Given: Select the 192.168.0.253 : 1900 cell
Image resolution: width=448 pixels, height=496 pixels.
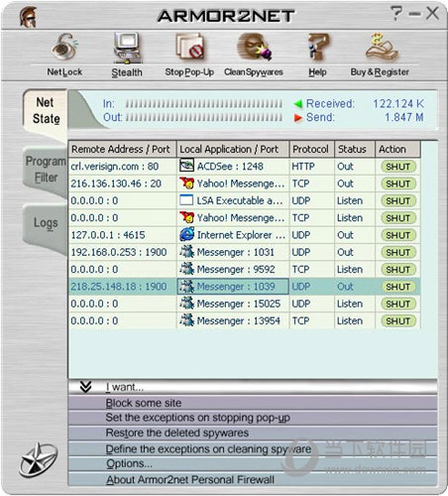Looking at the screenshot, I should (x=123, y=252).
